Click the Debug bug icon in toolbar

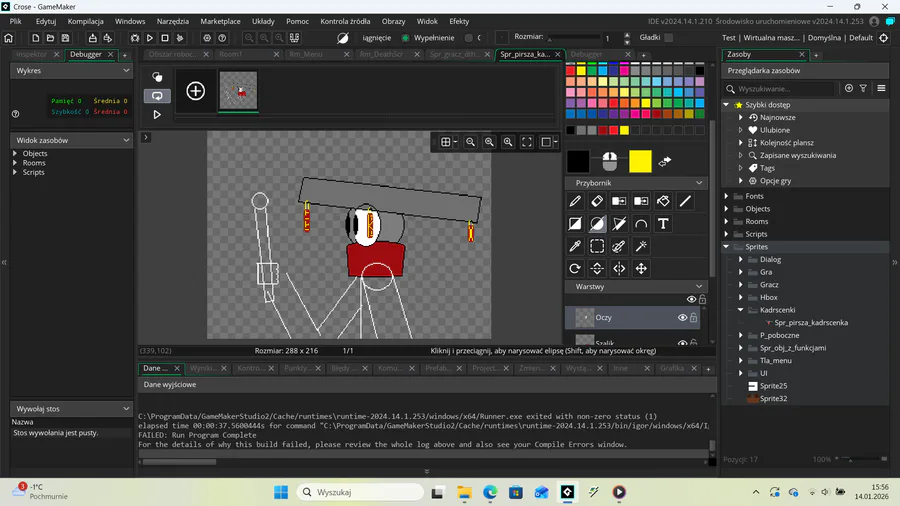[135, 38]
